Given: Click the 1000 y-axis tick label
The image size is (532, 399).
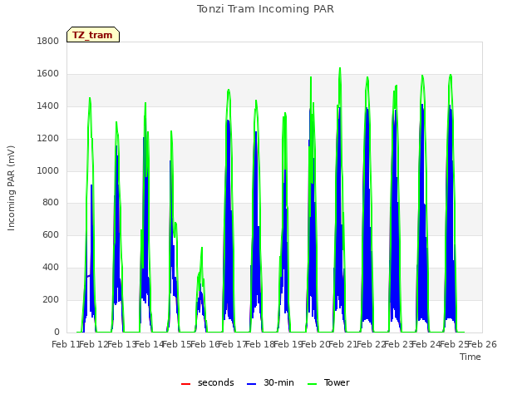Looking at the screenshot, I should click(x=48, y=170).
